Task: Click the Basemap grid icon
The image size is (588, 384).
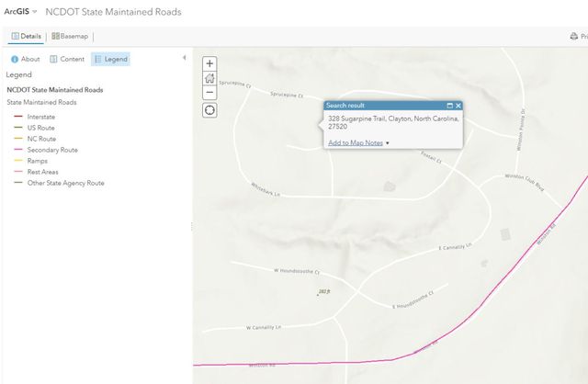Action: point(55,36)
